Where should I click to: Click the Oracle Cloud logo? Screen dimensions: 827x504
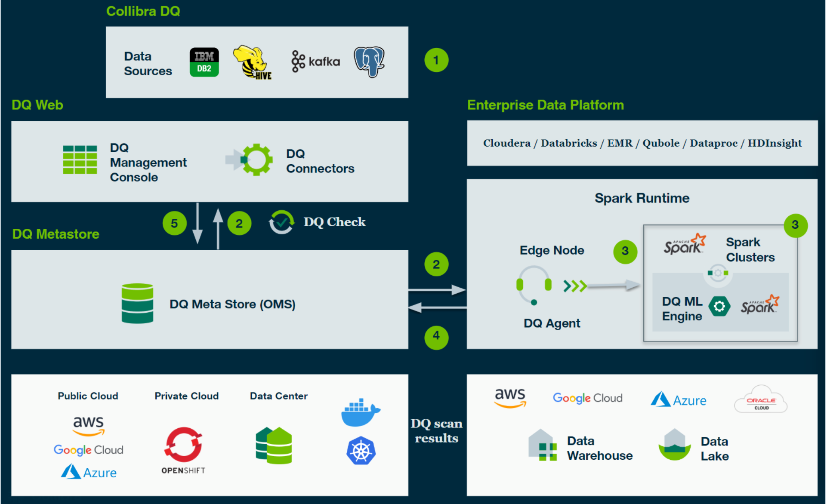click(x=760, y=400)
